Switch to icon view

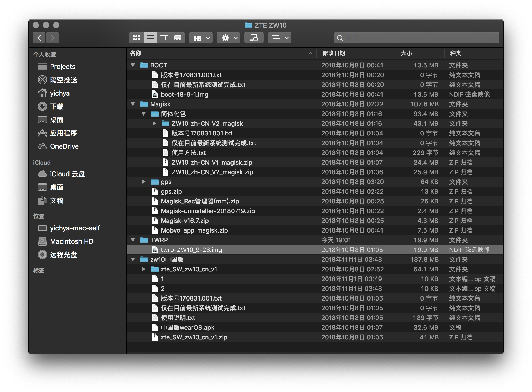136,38
